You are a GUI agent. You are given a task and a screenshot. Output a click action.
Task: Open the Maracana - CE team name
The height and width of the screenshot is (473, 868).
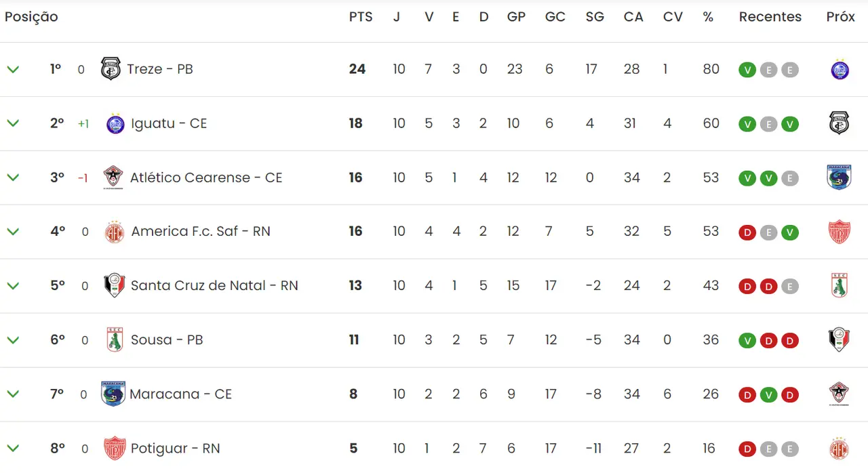[180, 394]
